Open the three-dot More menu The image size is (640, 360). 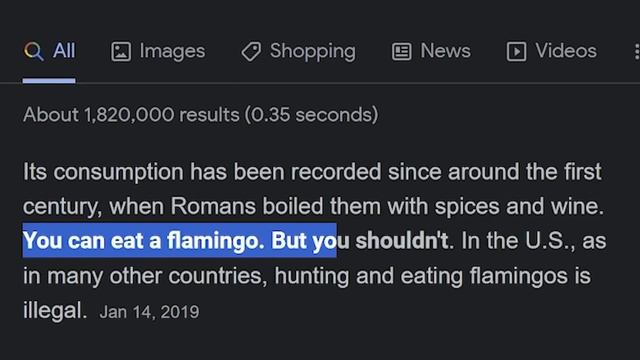[636, 52]
